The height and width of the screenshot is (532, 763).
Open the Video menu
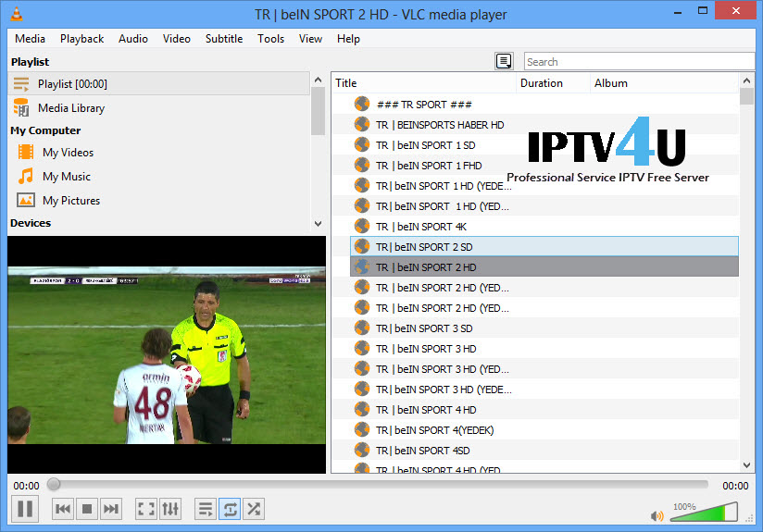(176, 39)
